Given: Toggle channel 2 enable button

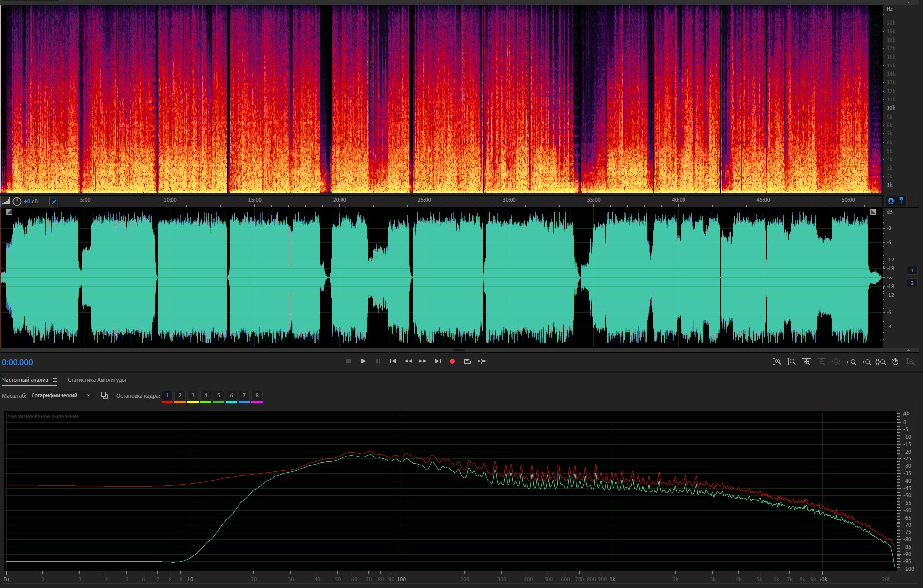Looking at the screenshot, I should pos(912,283).
